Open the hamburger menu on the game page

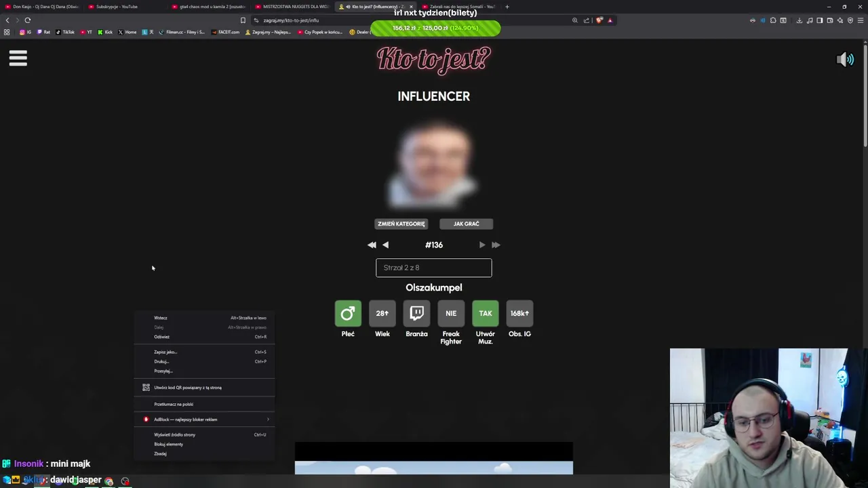click(18, 58)
